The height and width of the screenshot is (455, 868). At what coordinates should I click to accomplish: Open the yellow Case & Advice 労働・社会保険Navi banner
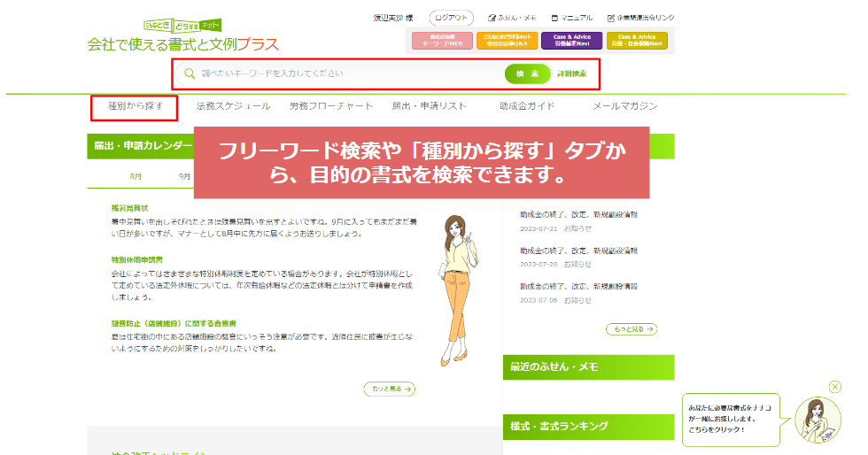pyautogui.click(x=637, y=40)
